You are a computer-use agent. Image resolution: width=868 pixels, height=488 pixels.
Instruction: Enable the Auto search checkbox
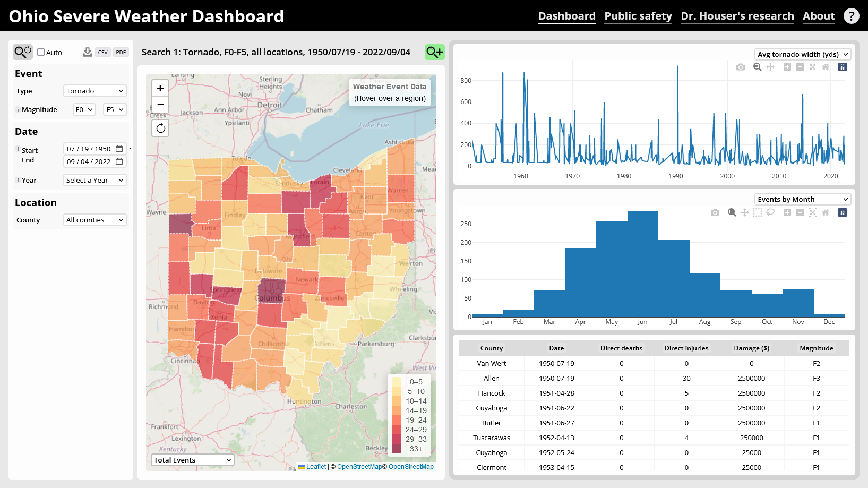(x=40, y=52)
